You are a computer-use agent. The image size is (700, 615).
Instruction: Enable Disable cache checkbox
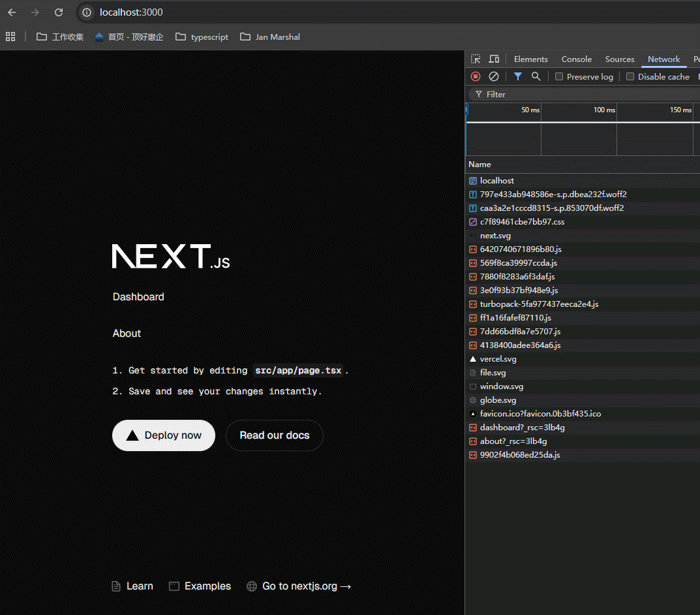click(x=630, y=76)
